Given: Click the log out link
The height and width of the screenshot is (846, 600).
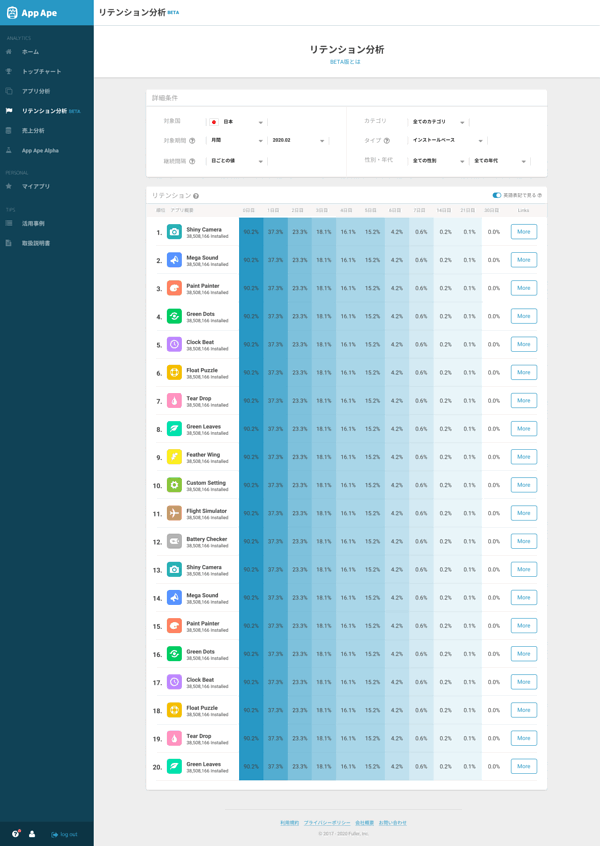Looking at the screenshot, I should (64, 834).
